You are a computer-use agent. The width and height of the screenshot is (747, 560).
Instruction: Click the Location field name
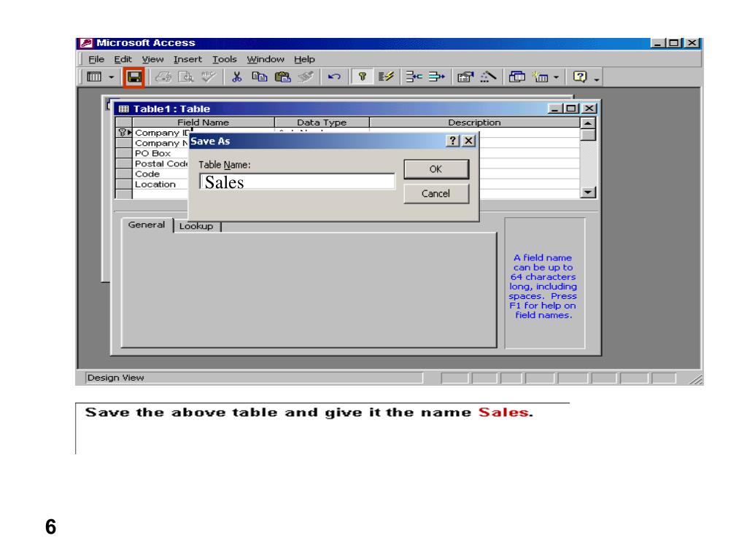(x=155, y=184)
